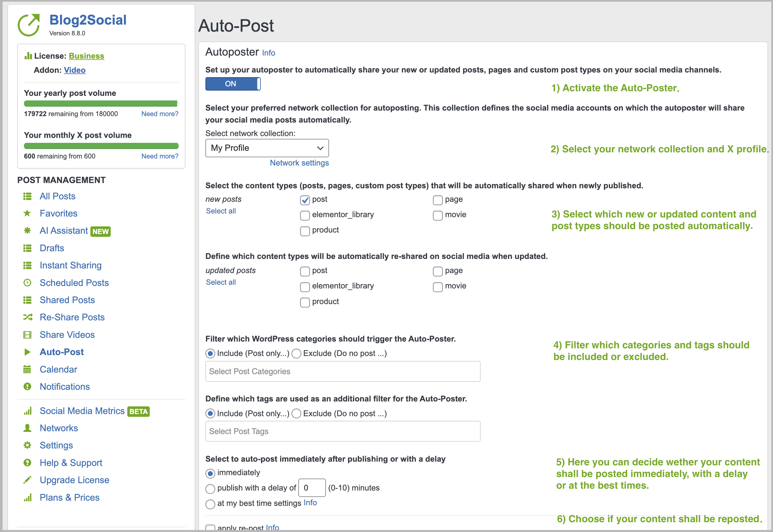This screenshot has width=773, height=532.
Task: Select the Re-Share Posts shuffle icon
Action: tap(28, 317)
